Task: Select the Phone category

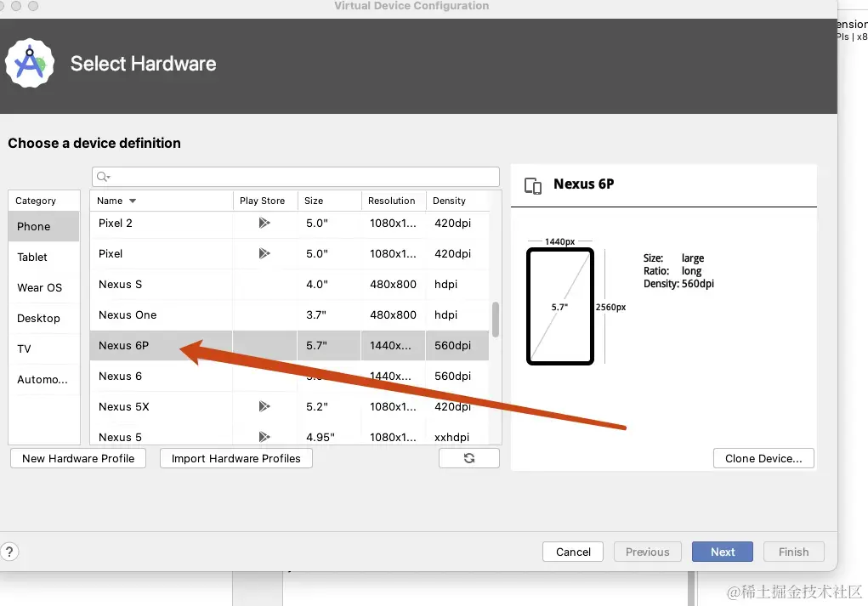Action: 43,226
